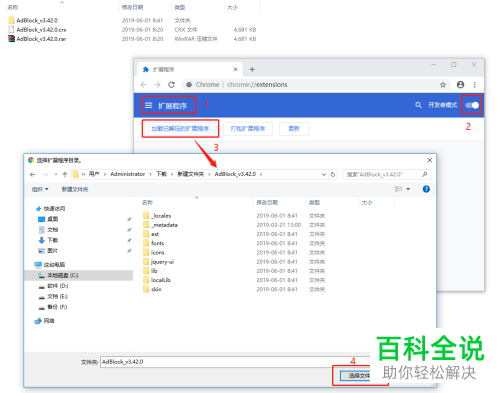This screenshot has height=393, width=500.
Task: Select the icons folder
Action: 154,252
